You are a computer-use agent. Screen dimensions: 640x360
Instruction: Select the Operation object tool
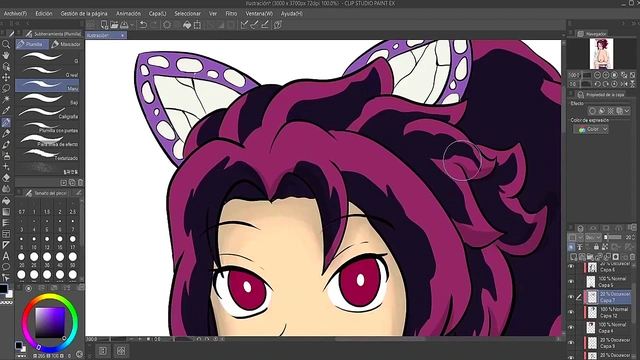(x=6, y=66)
